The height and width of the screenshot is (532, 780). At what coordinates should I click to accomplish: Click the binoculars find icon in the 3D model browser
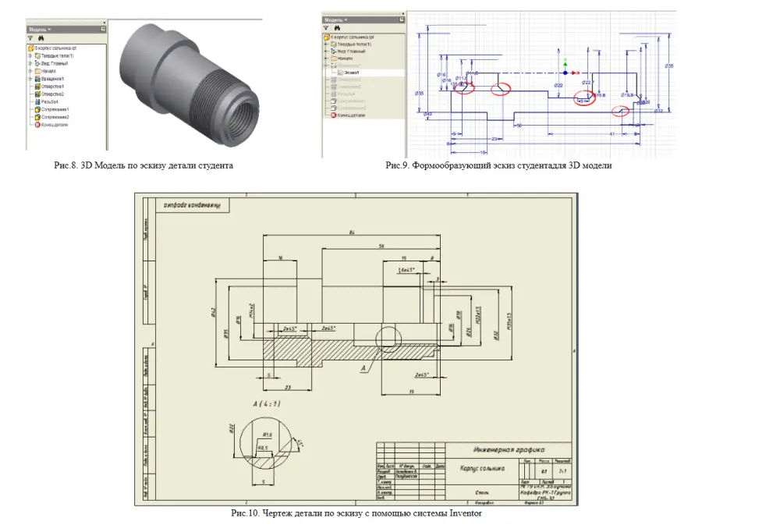pos(41,38)
